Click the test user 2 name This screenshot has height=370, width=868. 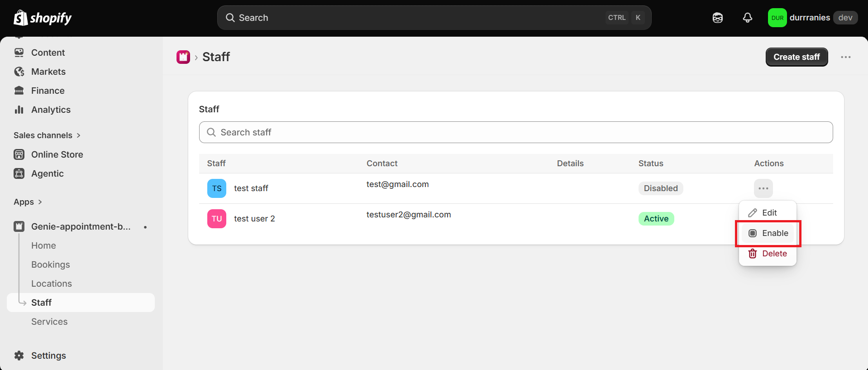[x=254, y=219]
